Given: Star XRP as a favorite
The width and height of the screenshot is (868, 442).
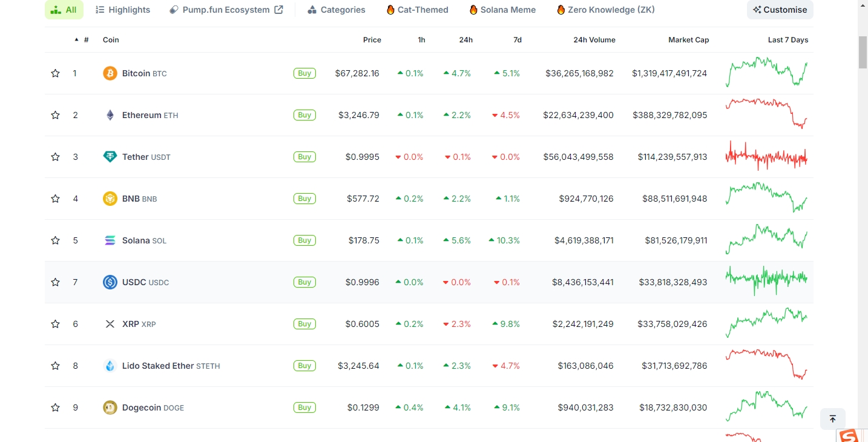Looking at the screenshot, I should pyautogui.click(x=55, y=324).
